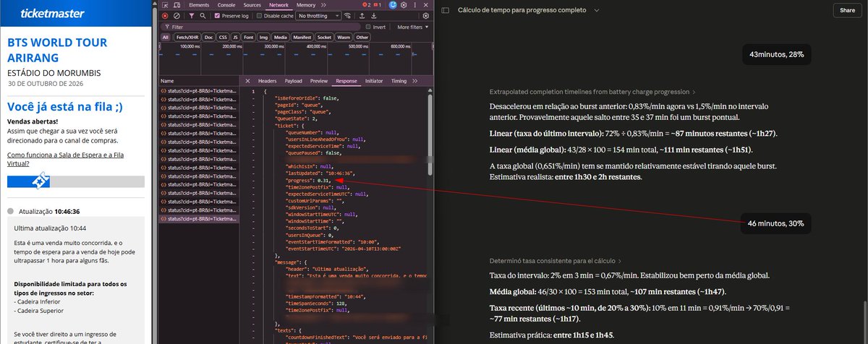Viewport: 868px width, 344px height.
Task: Open the Preview tab of the request
Action: [319, 81]
